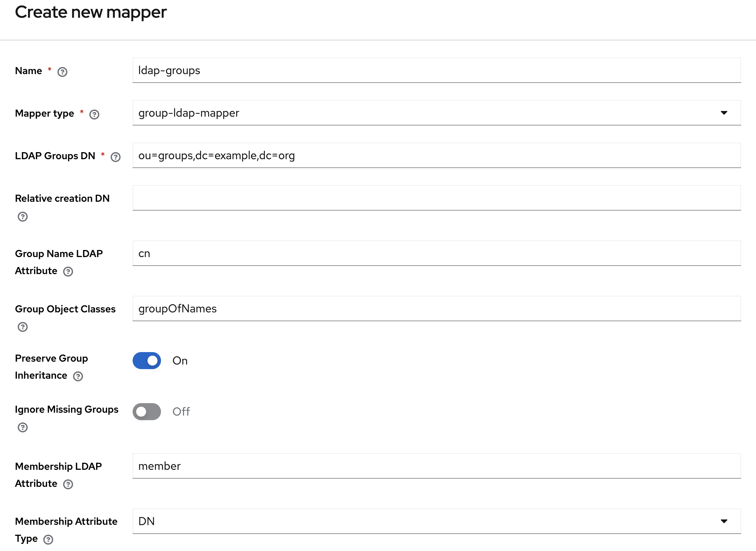Click Group Object Classes input field
Viewport: 756px width, 551px height.
[436, 308]
